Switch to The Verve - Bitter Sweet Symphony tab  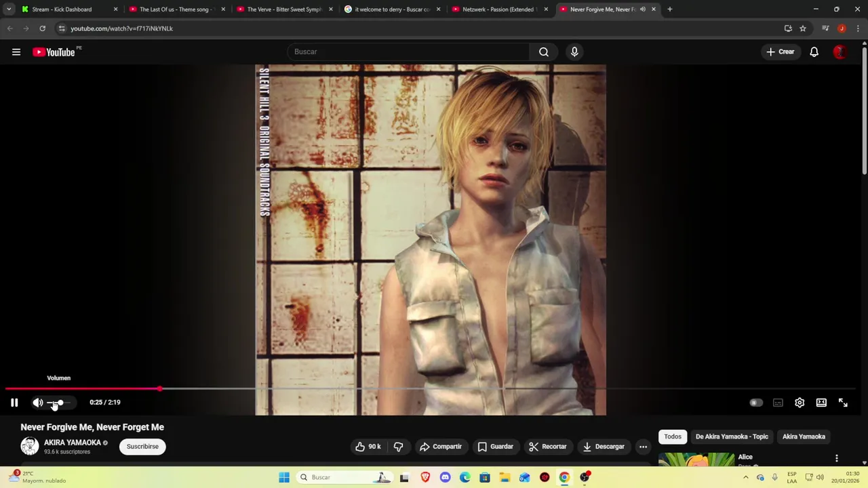tap(283, 9)
